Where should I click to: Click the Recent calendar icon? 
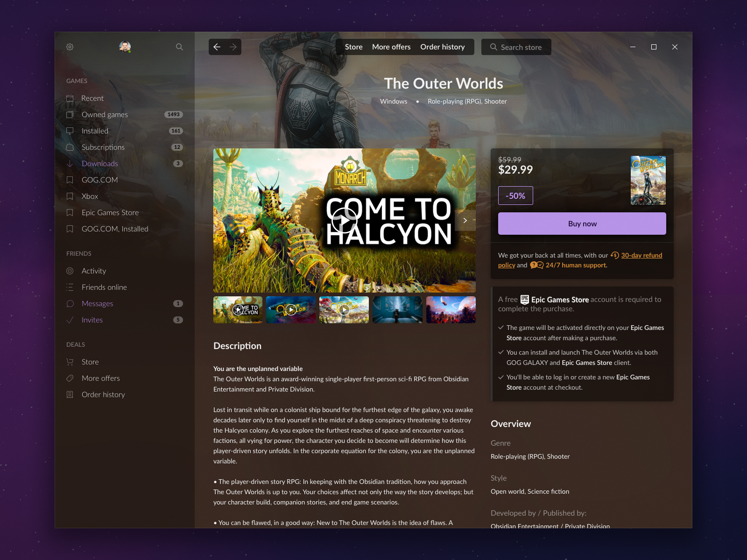pyautogui.click(x=70, y=98)
